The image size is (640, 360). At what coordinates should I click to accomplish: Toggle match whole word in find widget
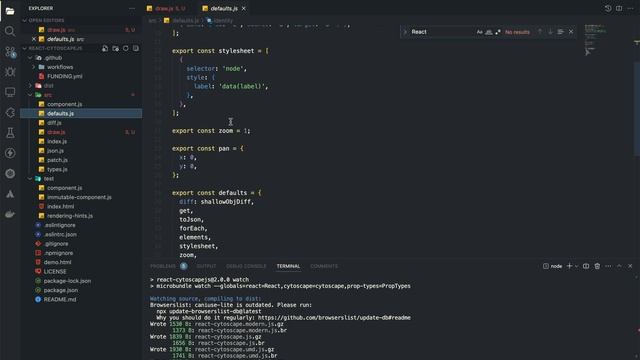click(x=489, y=32)
